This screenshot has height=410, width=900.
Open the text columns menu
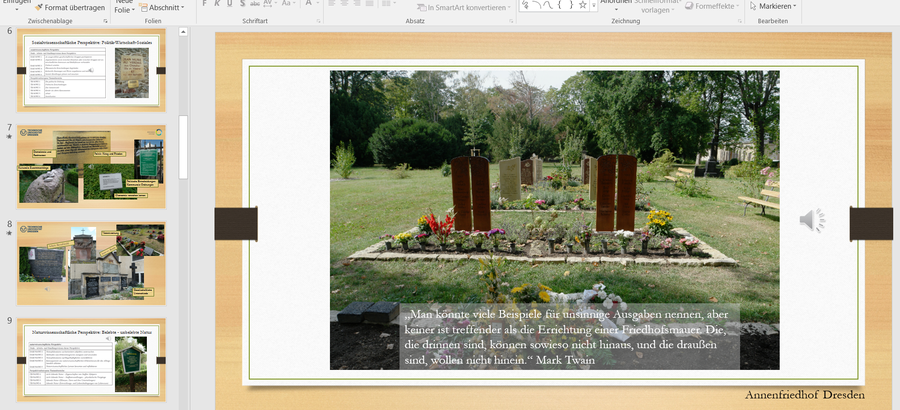[x=389, y=3]
